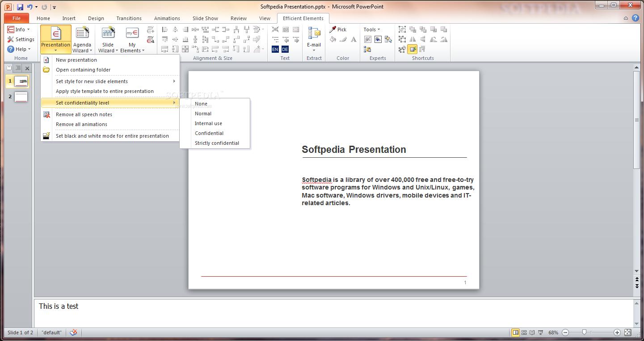Viewport: 644px width, 341px height.
Task: Click the spell check icon in status bar
Action: tap(74, 333)
